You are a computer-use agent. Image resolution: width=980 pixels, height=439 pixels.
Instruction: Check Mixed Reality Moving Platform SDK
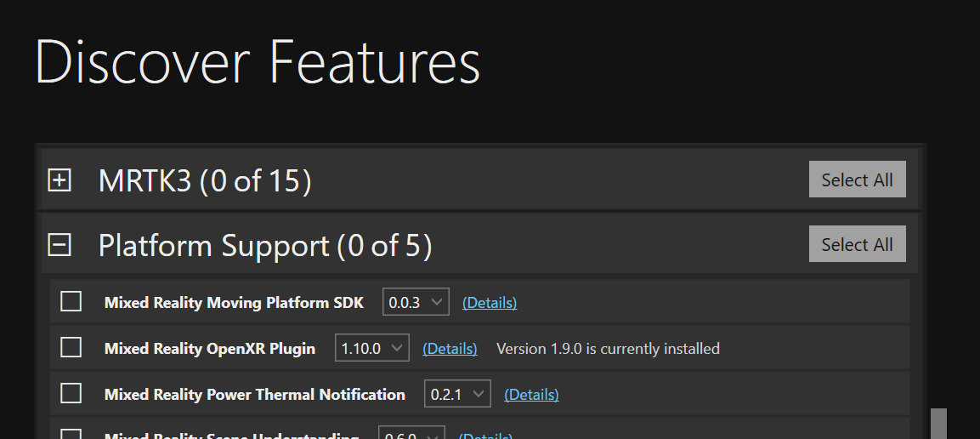71,301
